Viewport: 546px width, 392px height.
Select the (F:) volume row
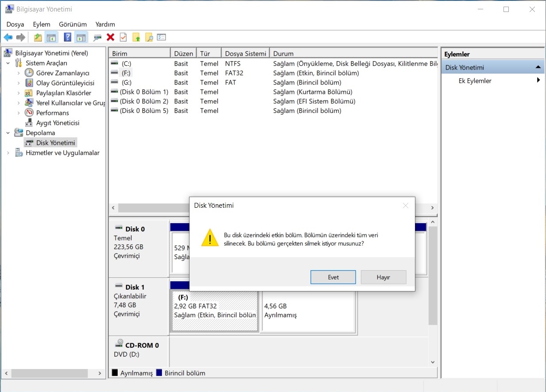(274, 73)
